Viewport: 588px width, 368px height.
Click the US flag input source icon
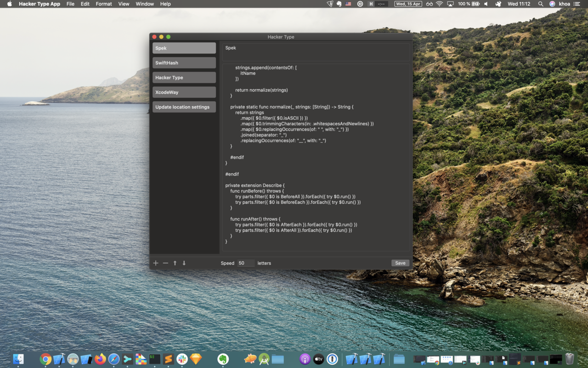click(348, 4)
